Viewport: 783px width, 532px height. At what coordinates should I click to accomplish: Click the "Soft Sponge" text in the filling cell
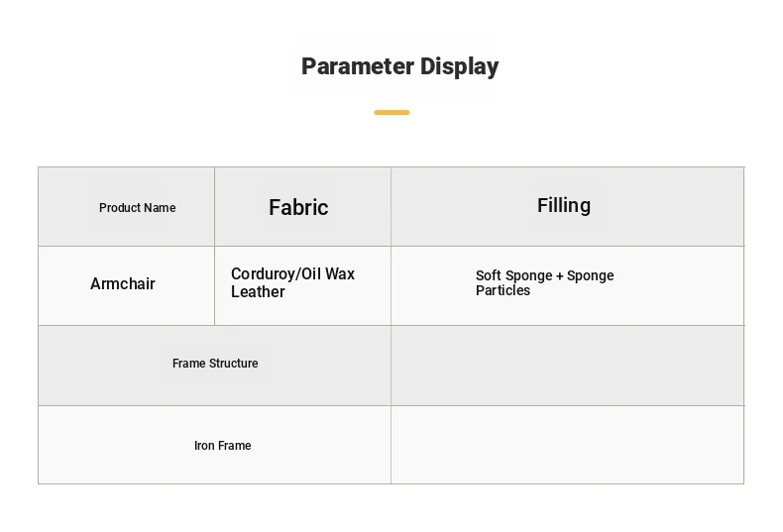tap(514, 276)
